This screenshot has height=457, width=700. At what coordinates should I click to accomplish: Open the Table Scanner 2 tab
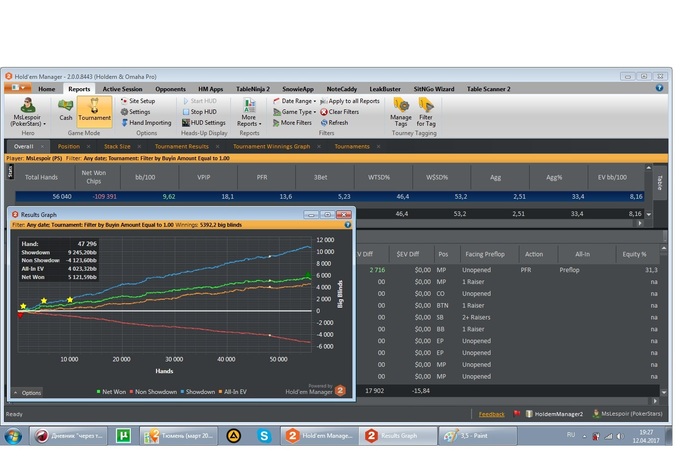click(x=488, y=89)
